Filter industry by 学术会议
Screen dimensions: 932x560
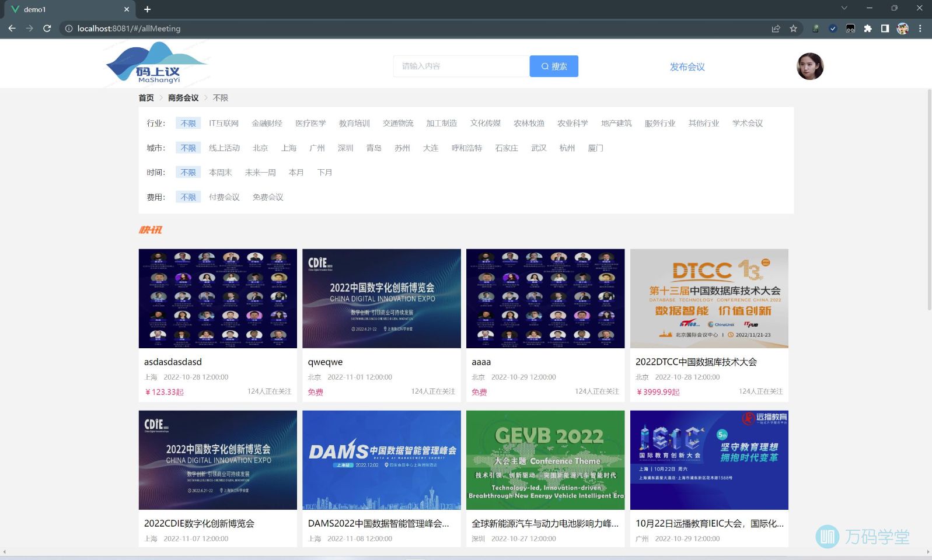click(x=748, y=123)
